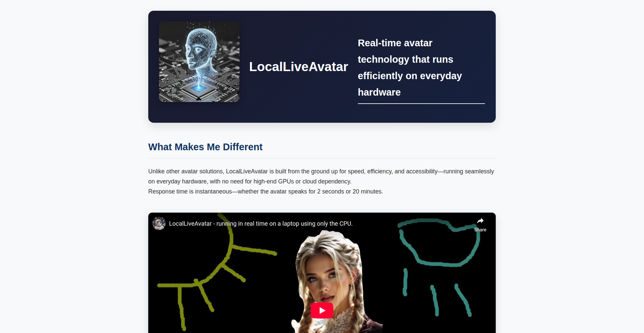Select the "LocalLiveAvatar" site title text
The width and height of the screenshot is (644, 333).
[x=298, y=66]
